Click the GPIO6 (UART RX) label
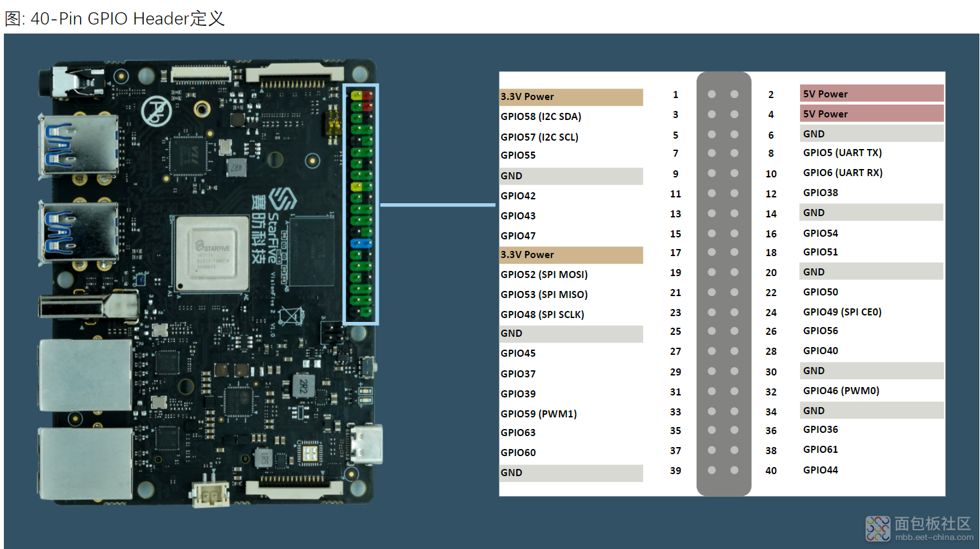This screenshot has height=549, width=980. pyautogui.click(x=843, y=173)
